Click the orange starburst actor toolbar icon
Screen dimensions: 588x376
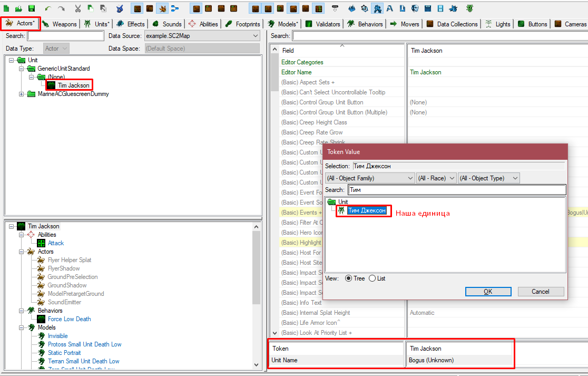(162, 8)
